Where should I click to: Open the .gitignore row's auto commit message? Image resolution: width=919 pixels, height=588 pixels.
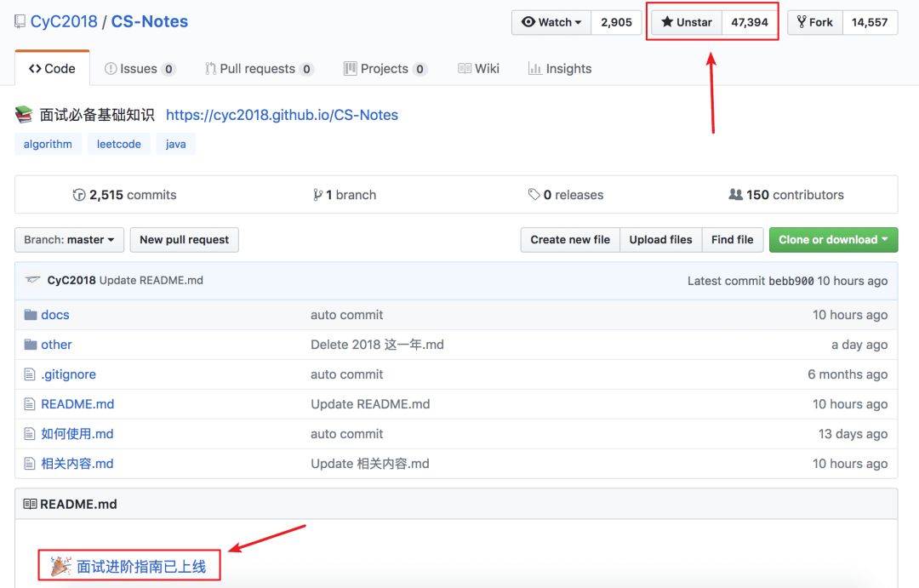coord(346,374)
